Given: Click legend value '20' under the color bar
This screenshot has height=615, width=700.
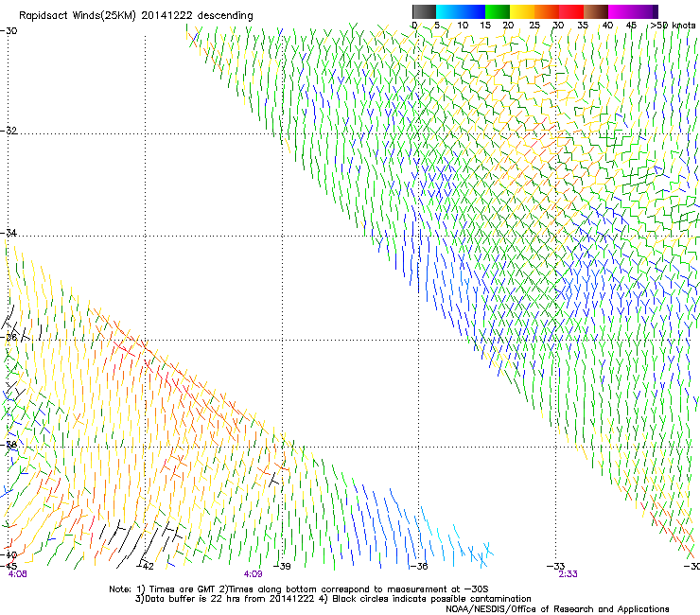Looking at the screenshot, I should click(x=508, y=26).
